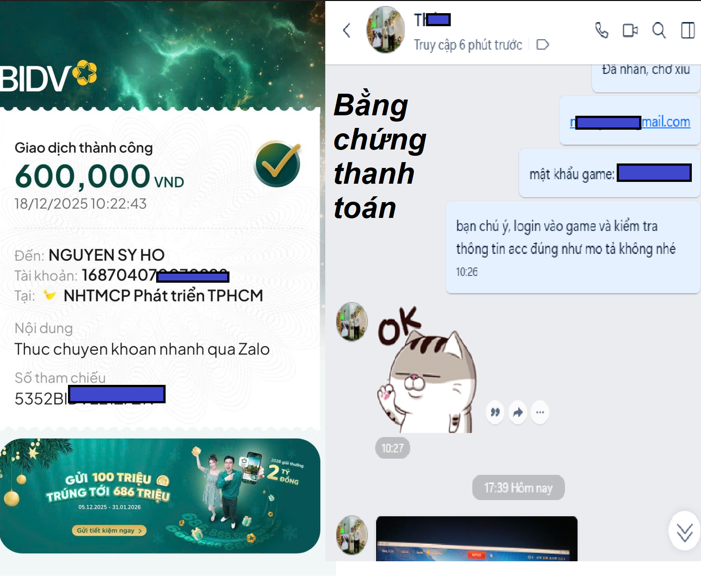
Task: Click the label tag icon beside last-seen status
Action: click(x=542, y=44)
